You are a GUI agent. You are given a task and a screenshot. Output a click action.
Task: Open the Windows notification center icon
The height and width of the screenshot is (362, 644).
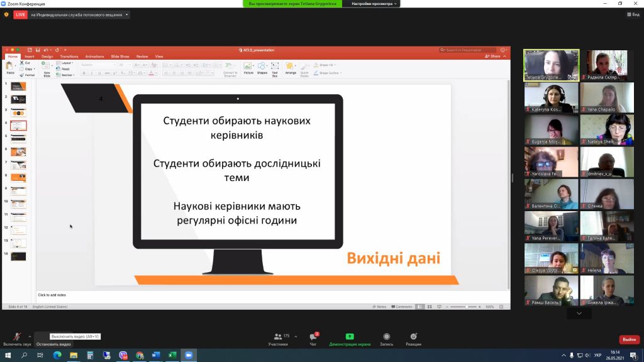click(x=634, y=356)
